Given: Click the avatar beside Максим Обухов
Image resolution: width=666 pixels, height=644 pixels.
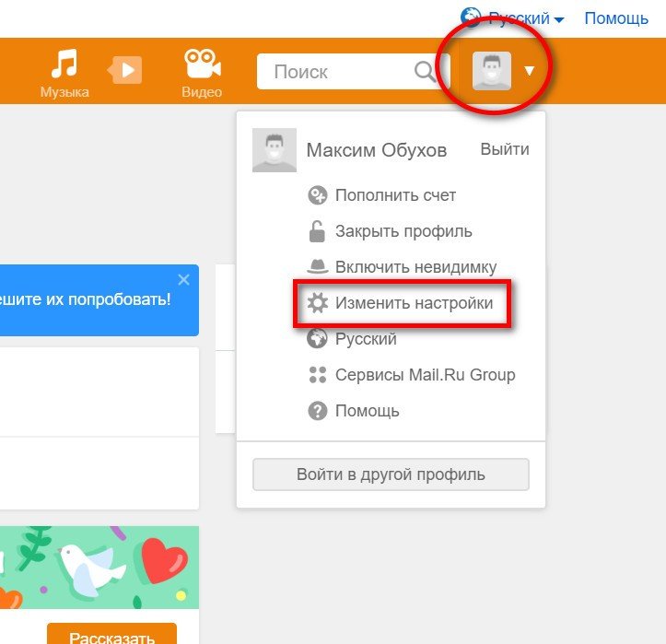Looking at the screenshot, I should 275,150.
